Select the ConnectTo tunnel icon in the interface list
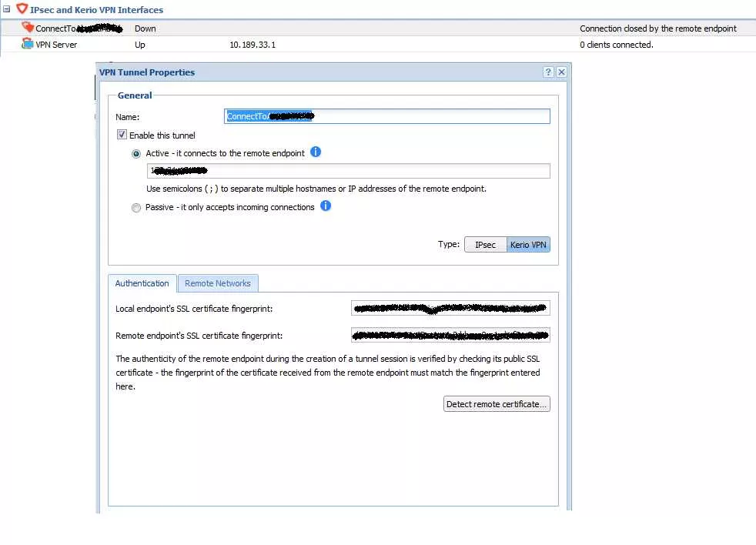 [x=28, y=27]
